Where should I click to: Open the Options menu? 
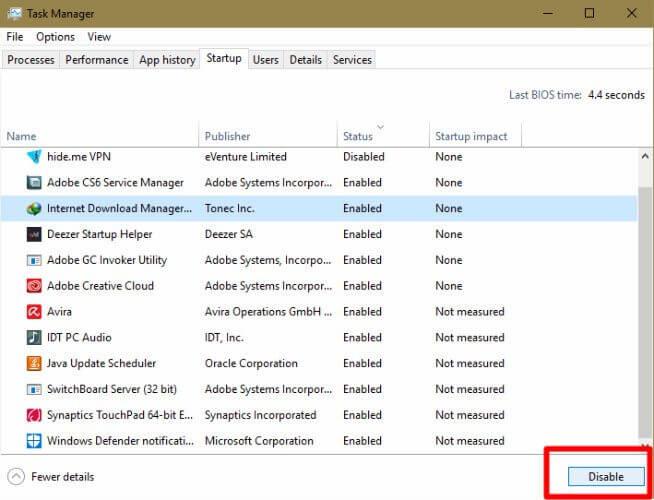(x=55, y=37)
